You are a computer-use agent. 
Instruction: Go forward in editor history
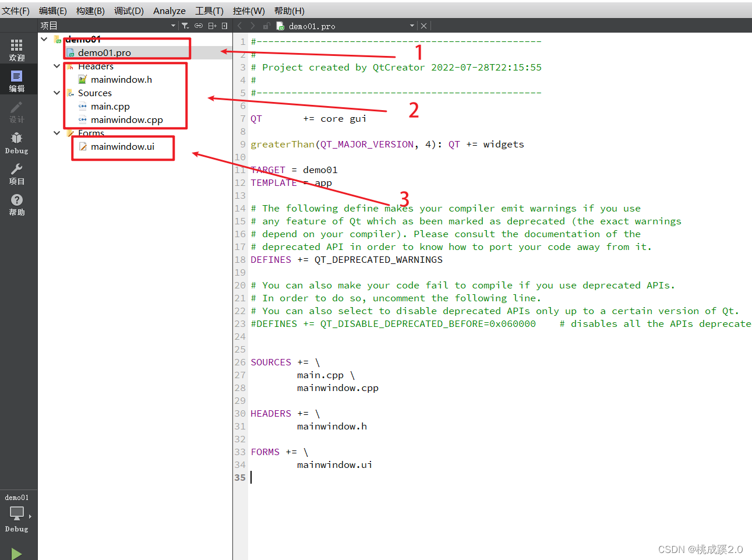coord(252,26)
